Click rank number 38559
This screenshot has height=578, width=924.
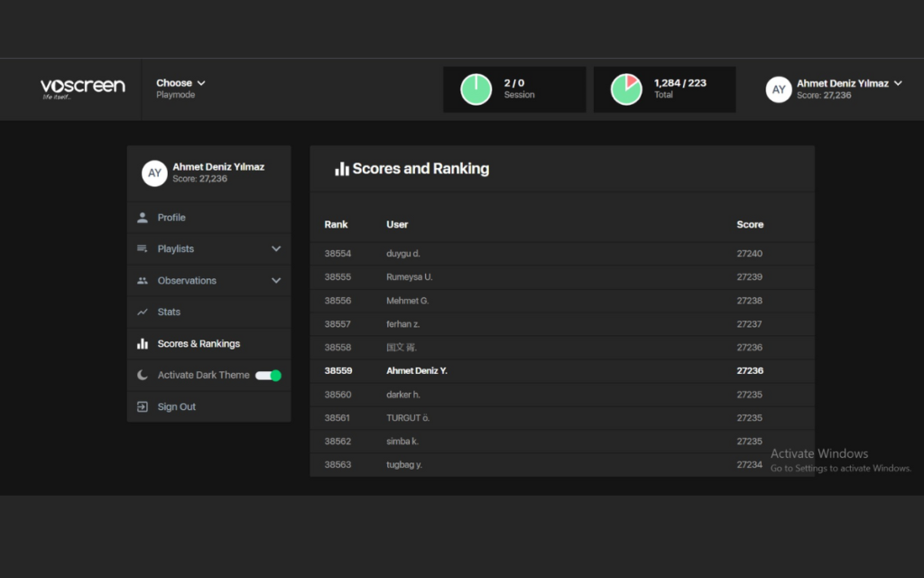pos(338,371)
